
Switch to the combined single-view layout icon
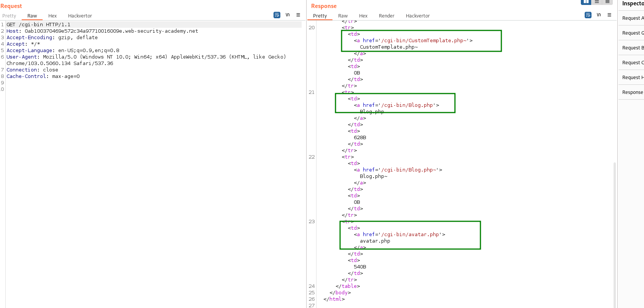click(607, 2)
